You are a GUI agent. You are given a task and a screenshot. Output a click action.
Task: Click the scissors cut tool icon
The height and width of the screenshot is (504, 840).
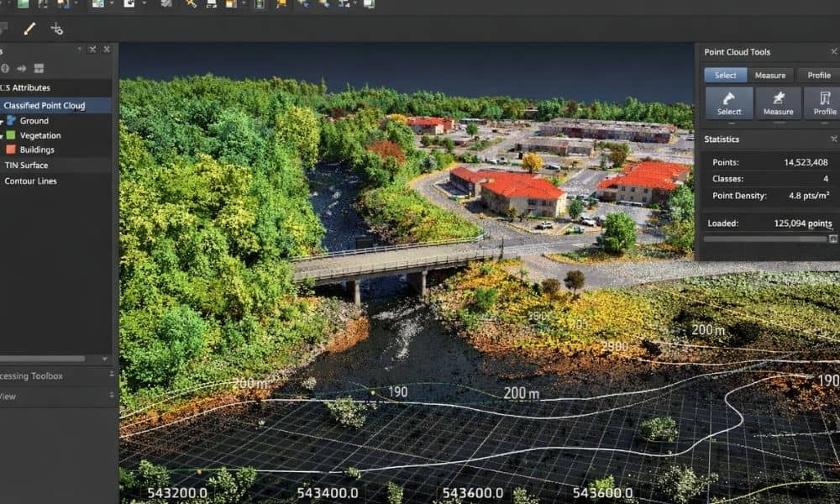coord(56,29)
